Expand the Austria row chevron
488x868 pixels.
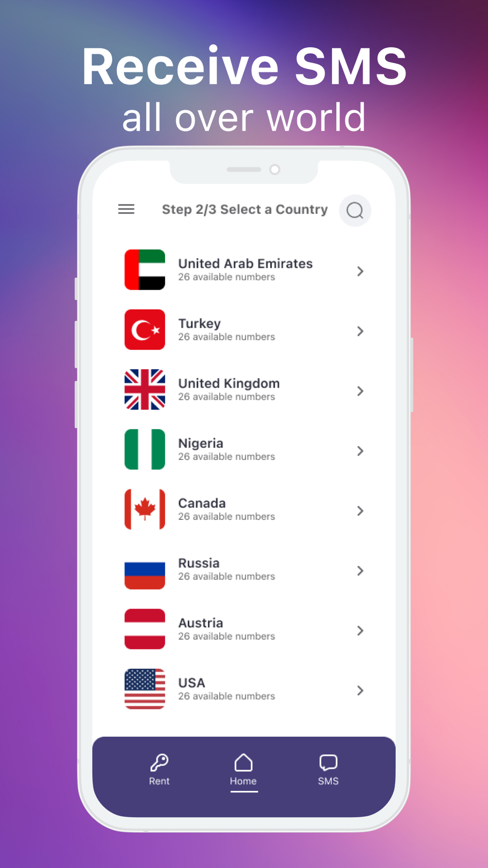coord(360,630)
